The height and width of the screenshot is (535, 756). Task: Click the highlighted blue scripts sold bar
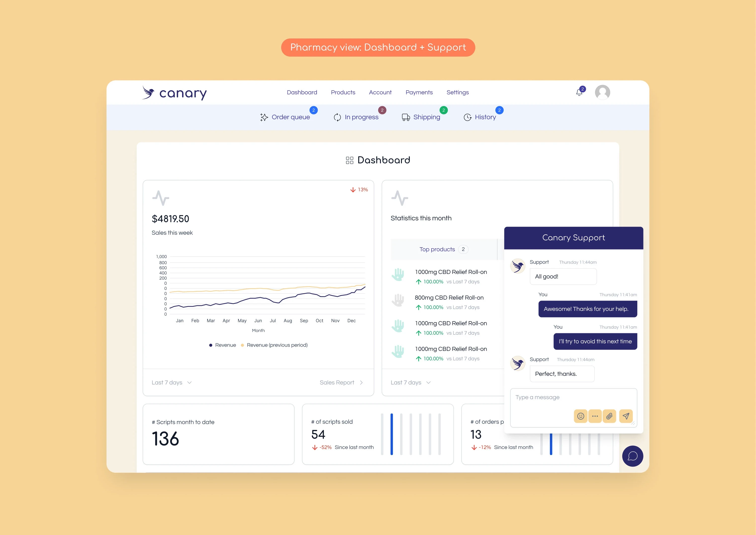tap(392, 434)
